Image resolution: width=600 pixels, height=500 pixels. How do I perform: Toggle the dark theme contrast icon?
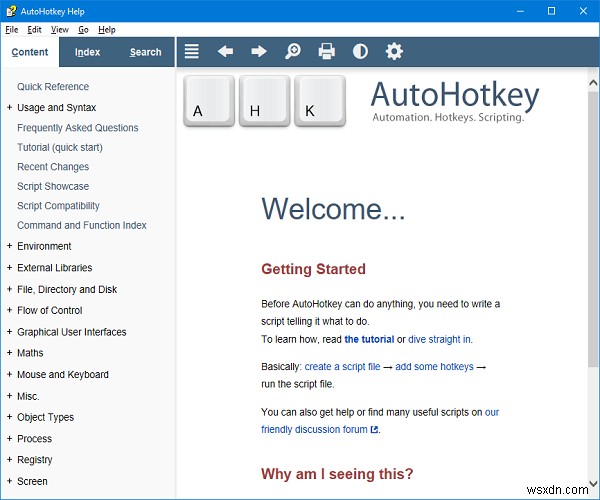pos(360,51)
